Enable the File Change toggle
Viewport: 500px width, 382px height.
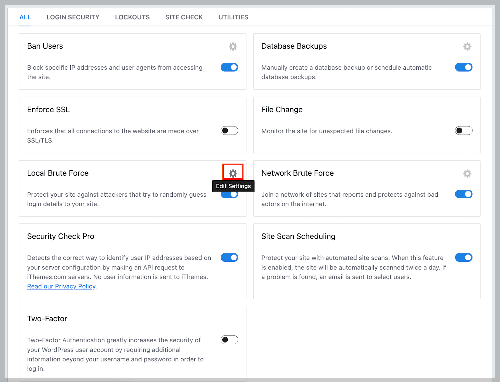pos(464,131)
